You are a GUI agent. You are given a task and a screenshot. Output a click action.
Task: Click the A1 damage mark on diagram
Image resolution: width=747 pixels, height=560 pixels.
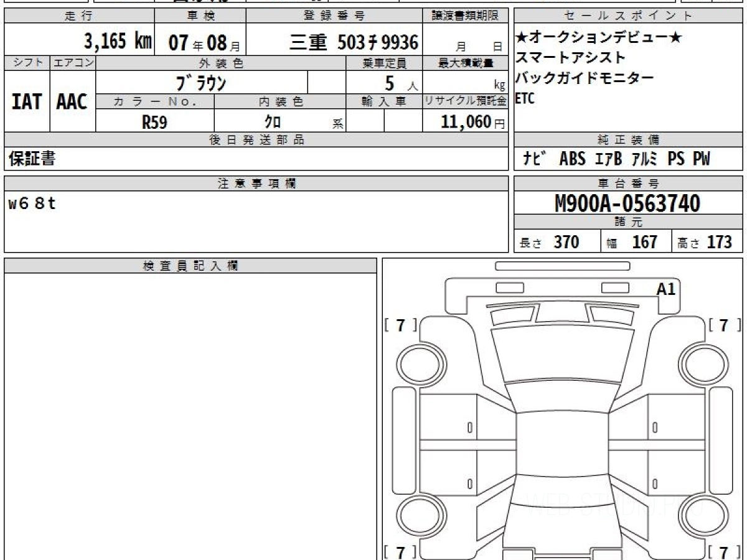666,289
